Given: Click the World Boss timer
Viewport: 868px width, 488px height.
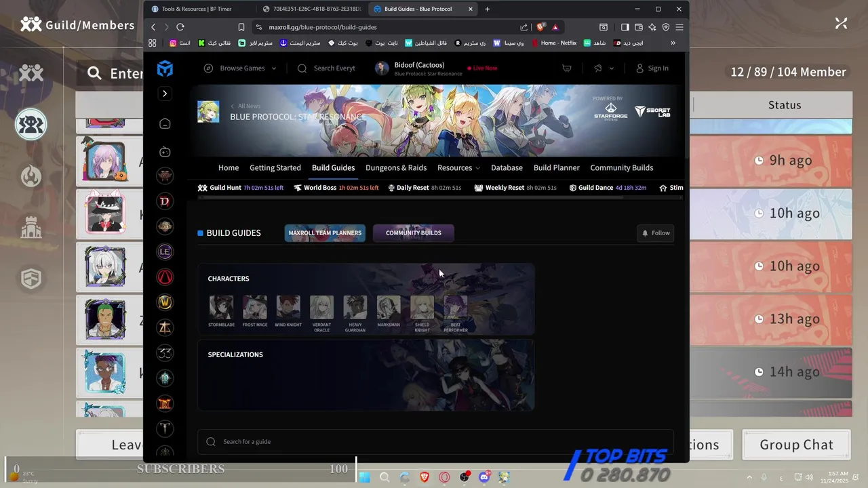Looking at the screenshot, I should (x=336, y=188).
